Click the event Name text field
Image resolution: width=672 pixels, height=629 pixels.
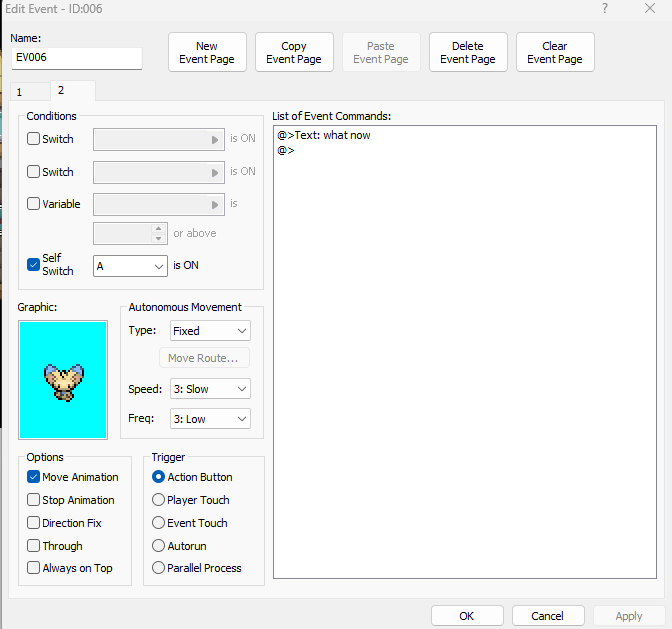point(76,58)
